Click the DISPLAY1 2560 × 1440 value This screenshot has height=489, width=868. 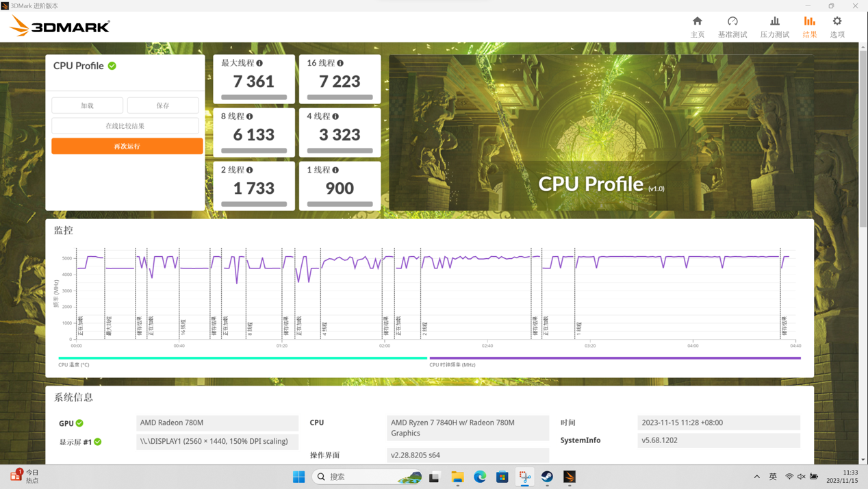point(218,442)
